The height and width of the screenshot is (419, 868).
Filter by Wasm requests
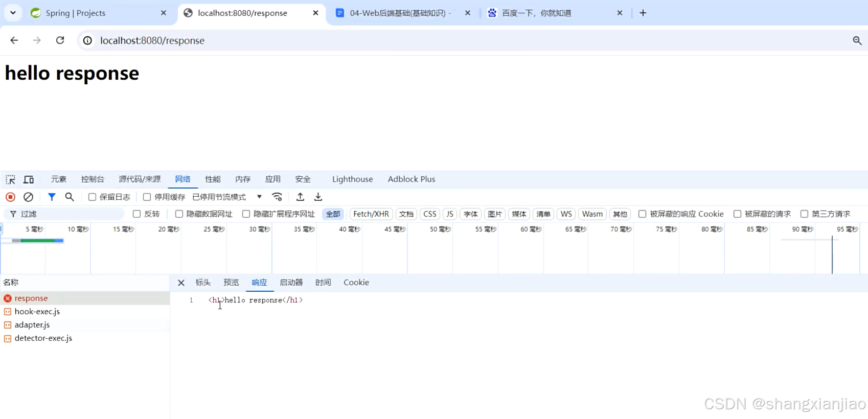592,214
